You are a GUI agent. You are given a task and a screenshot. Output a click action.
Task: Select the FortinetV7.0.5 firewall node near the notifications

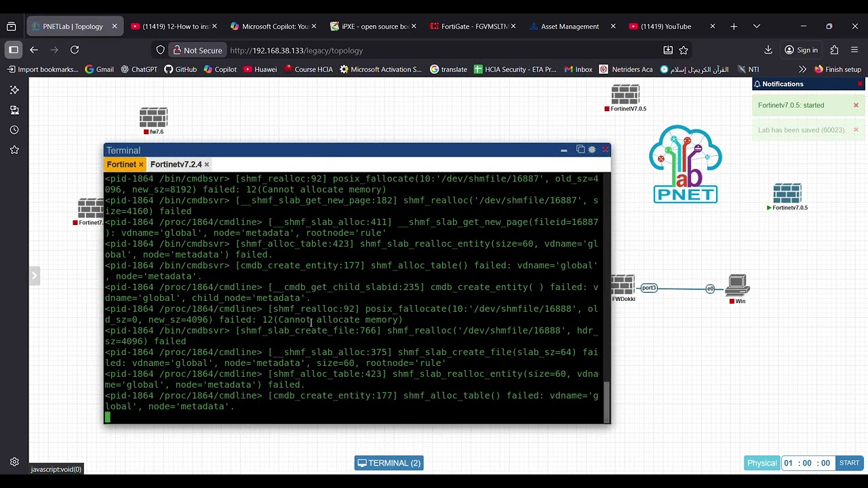tap(625, 94)
